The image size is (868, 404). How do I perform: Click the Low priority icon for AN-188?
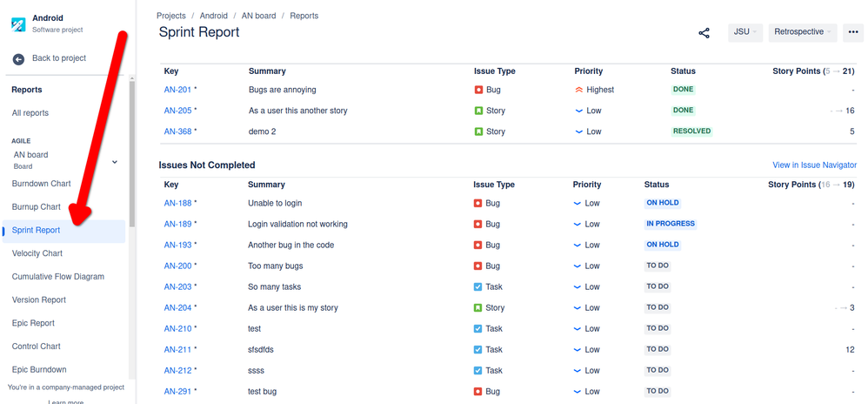point(578,204)
